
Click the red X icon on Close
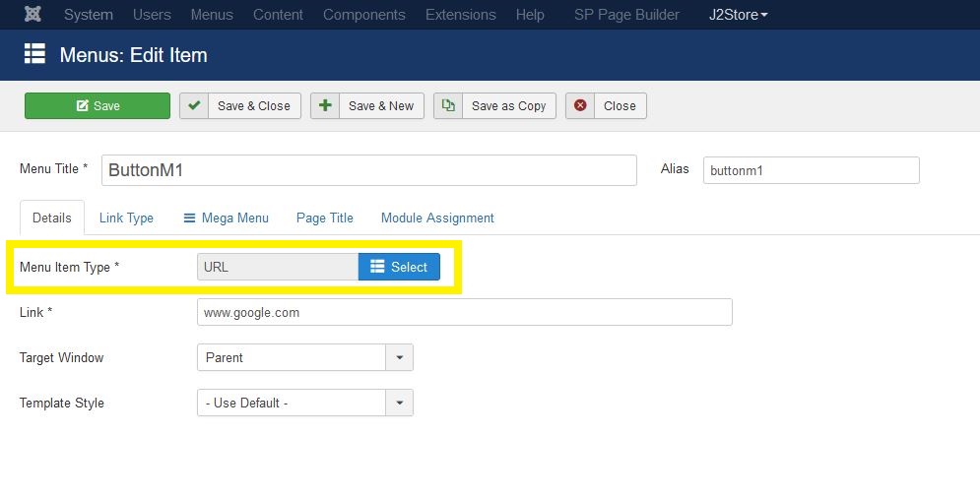pyautogui.click(x=580, y=105)
